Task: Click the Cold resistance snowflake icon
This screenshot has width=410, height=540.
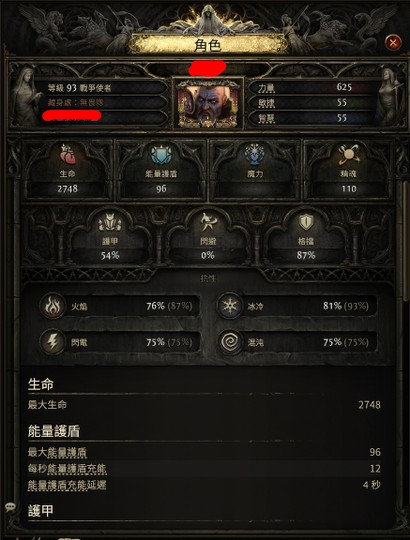Action: click(230, 305)
